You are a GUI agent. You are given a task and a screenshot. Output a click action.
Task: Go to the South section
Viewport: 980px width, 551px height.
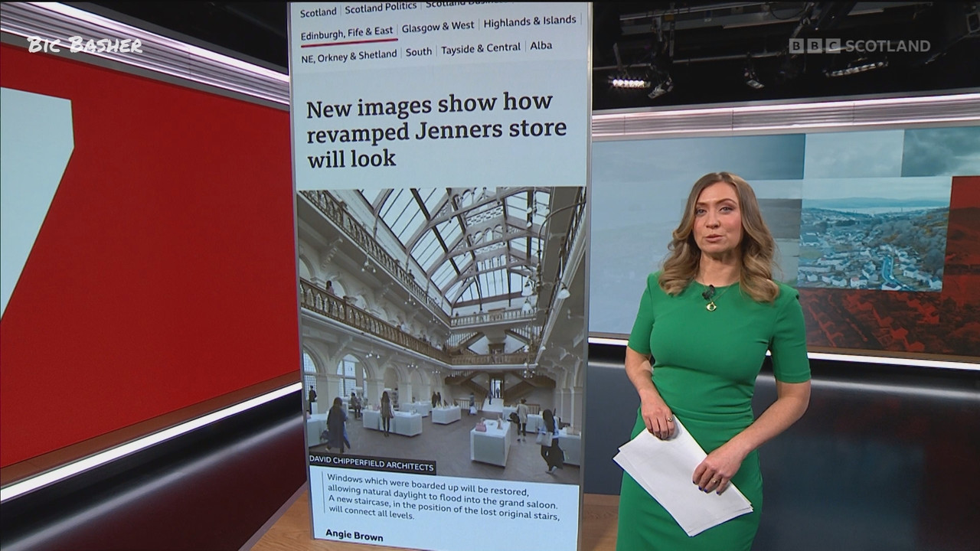point(419,52)
